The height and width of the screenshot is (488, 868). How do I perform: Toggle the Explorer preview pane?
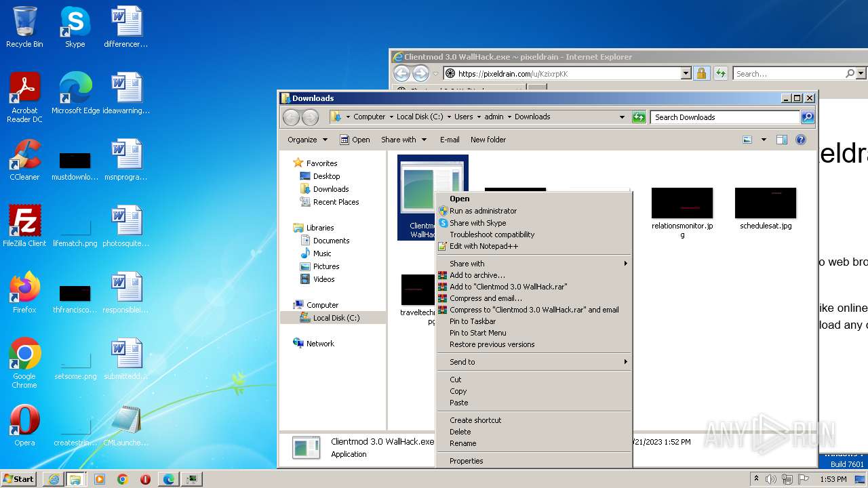[782, 140]
